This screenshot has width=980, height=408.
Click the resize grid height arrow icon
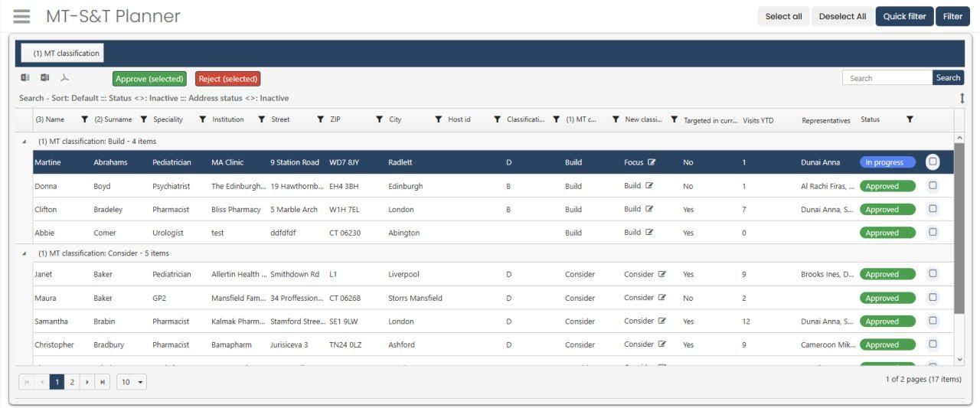[x=962, y=98]
